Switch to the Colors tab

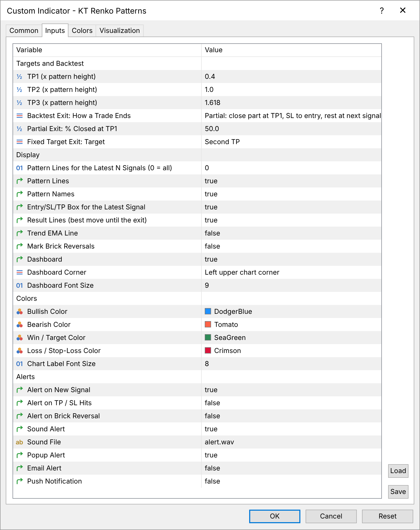[x=82, y=31]
